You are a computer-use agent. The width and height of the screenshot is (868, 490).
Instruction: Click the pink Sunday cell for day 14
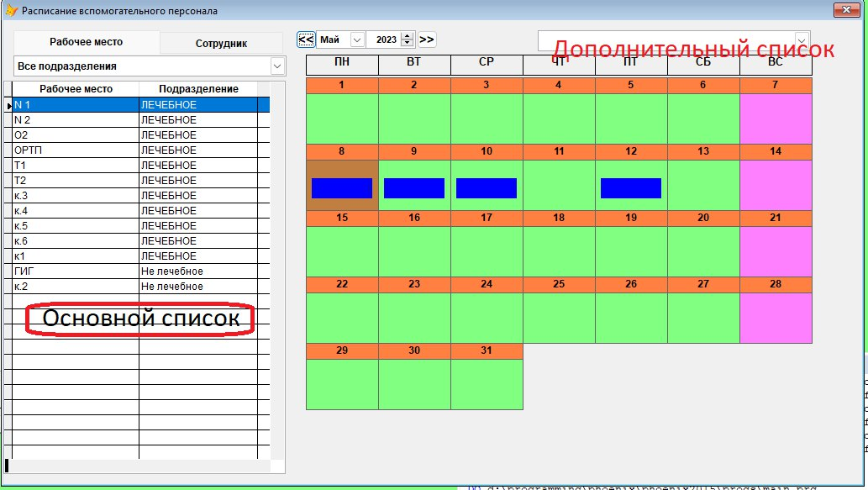[x=776, y=185]
